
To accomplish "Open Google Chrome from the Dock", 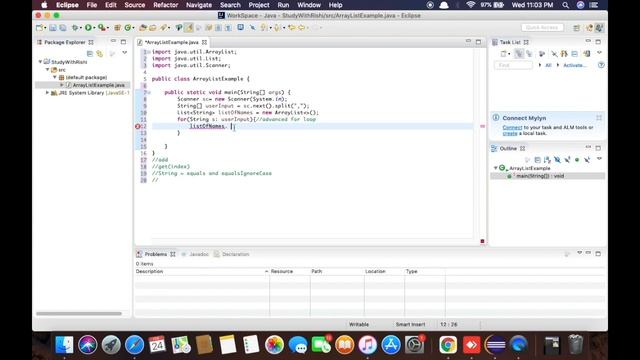I will point(448,345).
